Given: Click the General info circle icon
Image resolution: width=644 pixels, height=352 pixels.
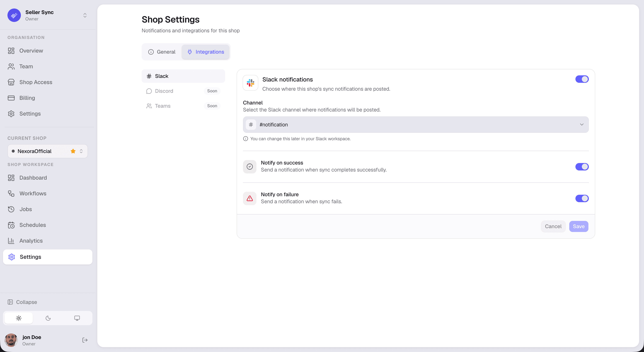Looking at the screenshot, I should 151,52.
